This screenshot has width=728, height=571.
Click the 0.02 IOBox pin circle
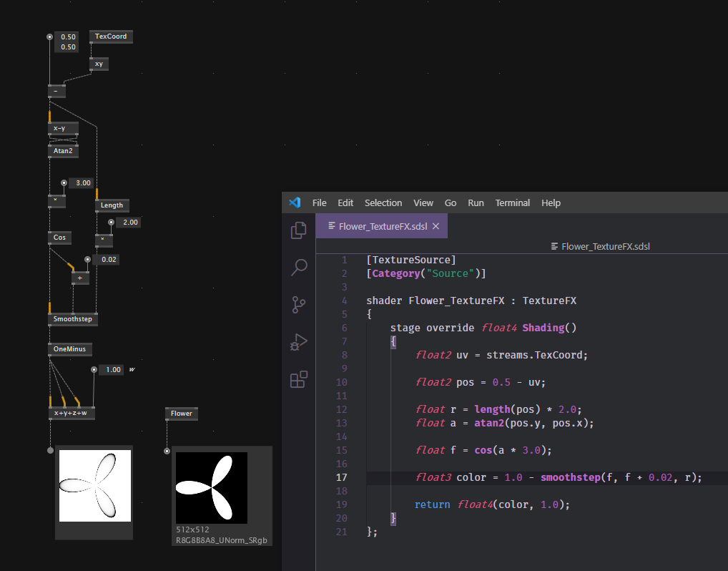pyautogui.click(x=87, y=260)
